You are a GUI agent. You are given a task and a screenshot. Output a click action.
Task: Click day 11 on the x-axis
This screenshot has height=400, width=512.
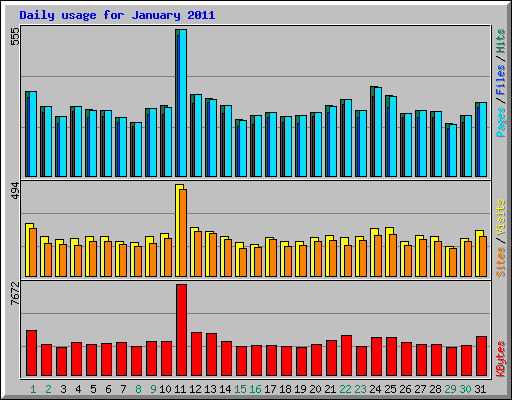180,389
